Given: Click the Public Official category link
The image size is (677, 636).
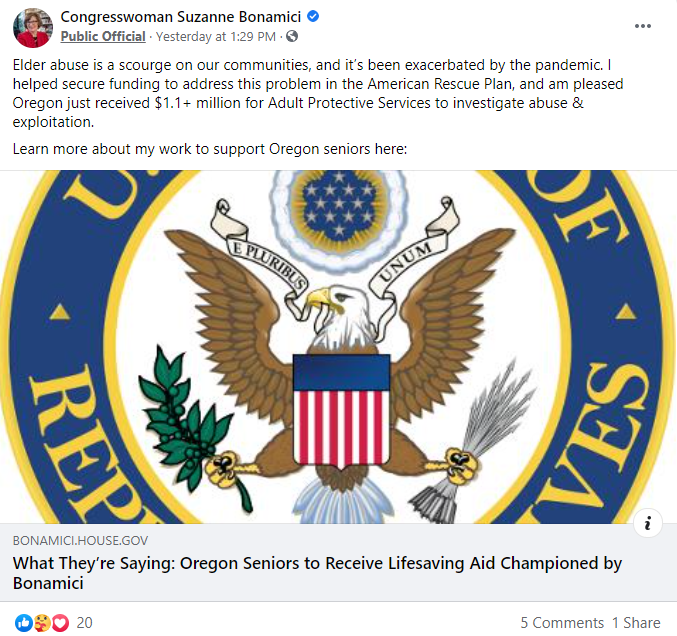Looking at the screenshot, I should coord(103,37).
